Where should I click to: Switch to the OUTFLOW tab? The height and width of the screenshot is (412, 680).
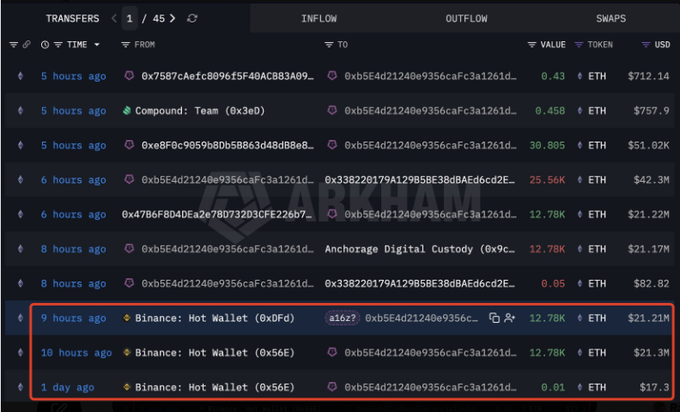pyautogui.click(x=466, y=19)
